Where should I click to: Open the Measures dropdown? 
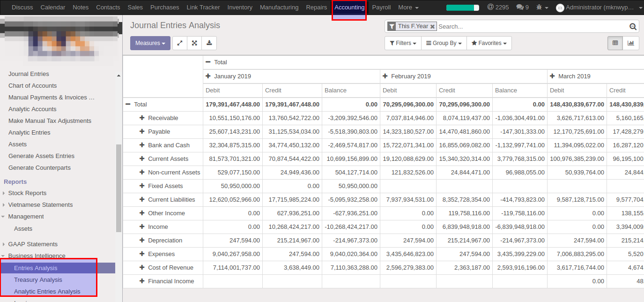pyautogui.click(x=150, y=43)
